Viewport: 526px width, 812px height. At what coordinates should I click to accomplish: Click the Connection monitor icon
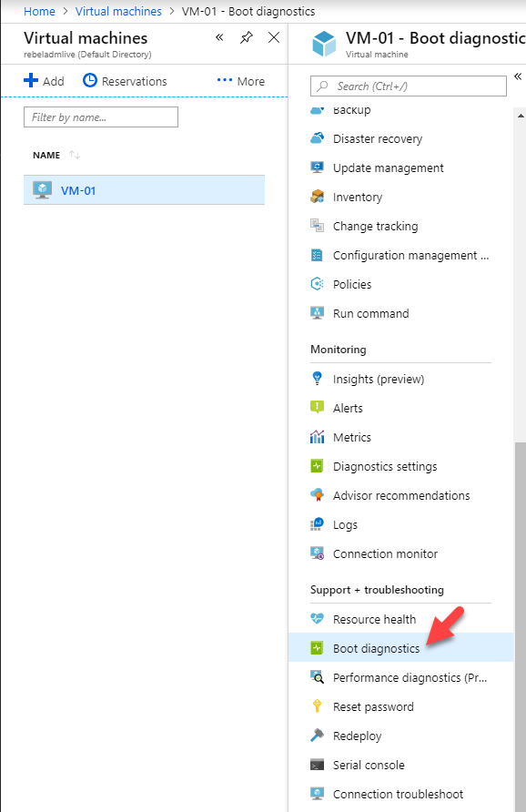pos(317,553)
